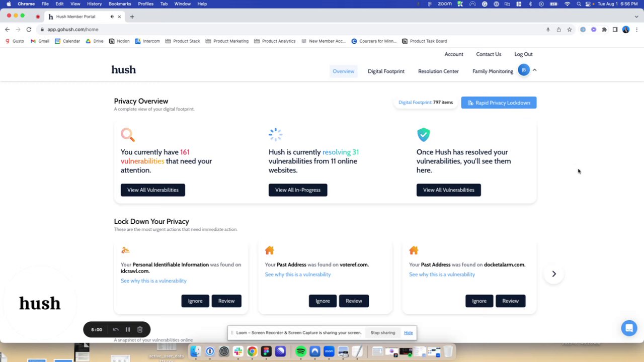Click the house icon on docketalarm.com card
Screen dimensions: 644x362
(x=414, y=250)
